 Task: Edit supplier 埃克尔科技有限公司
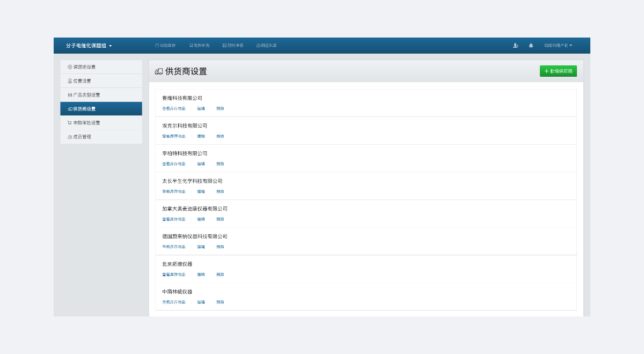pos(201,136)
